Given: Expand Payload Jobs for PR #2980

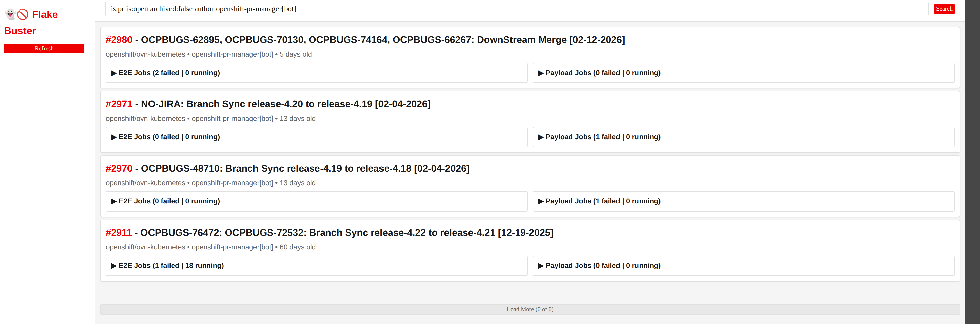Looking at the screenshot, I should tap(743, 73).
